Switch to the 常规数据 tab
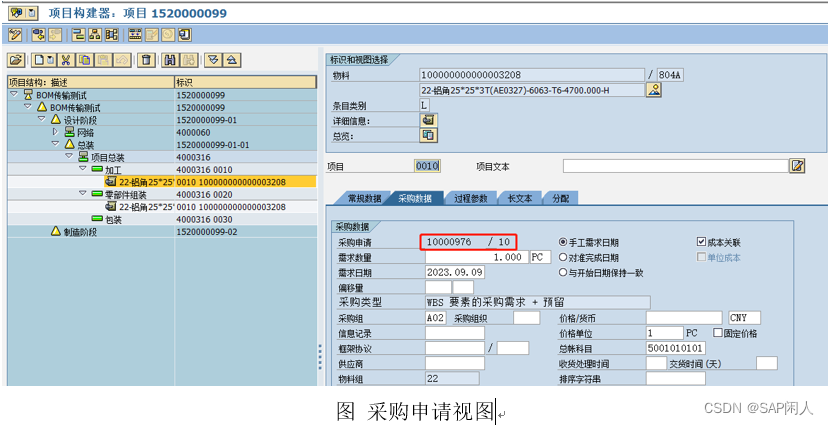The image size is (829, 425). [362, 198]
